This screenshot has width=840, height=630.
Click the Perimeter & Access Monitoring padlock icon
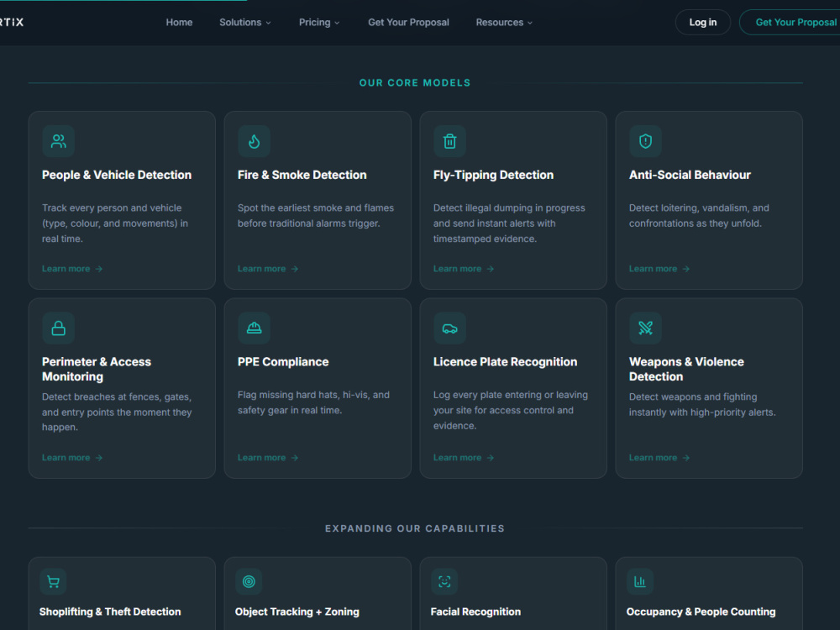(x=59, y=328)
